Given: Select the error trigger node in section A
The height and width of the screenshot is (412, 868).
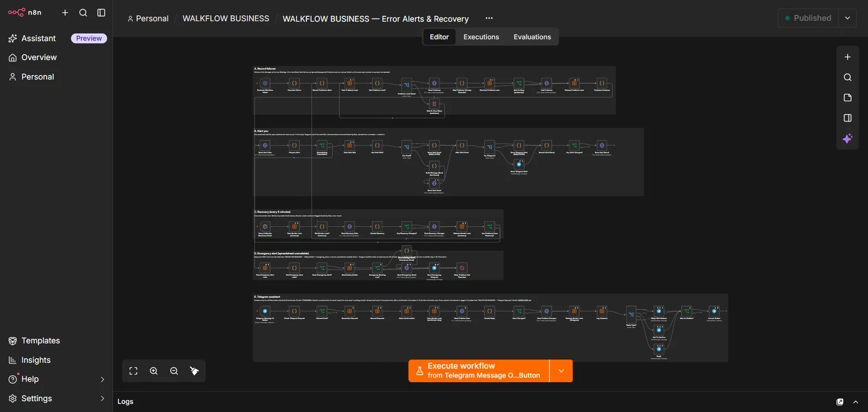Looking at the screenshot, I should click(x=265, y=83).
